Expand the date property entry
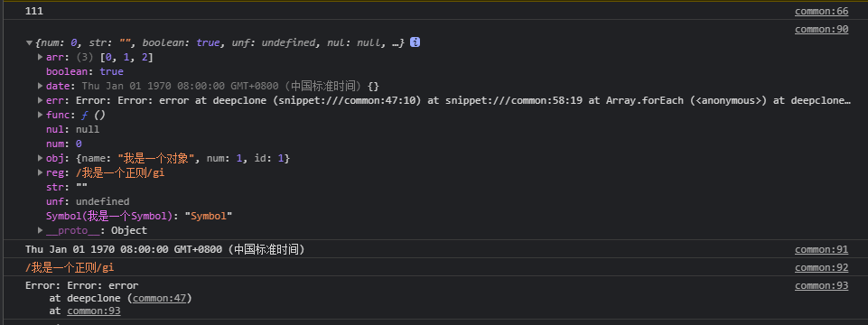The height and width of the screenshot is (325, 868). 41,86
